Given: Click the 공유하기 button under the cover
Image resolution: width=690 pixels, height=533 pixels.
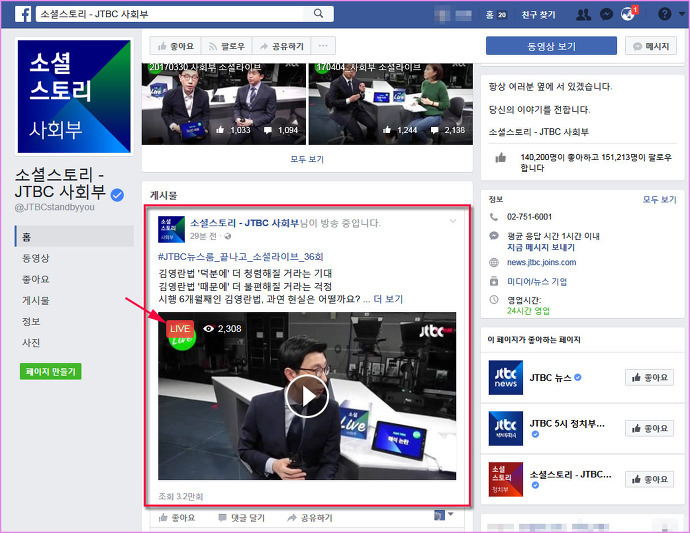Looking at the screenshot, I should 282,46.
